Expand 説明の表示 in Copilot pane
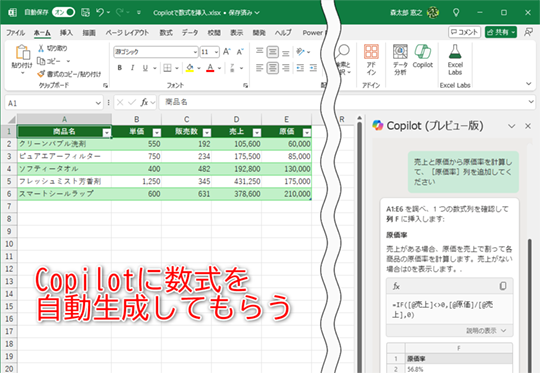The width and height of the screenshot is (540, 373). pos(486,331)
